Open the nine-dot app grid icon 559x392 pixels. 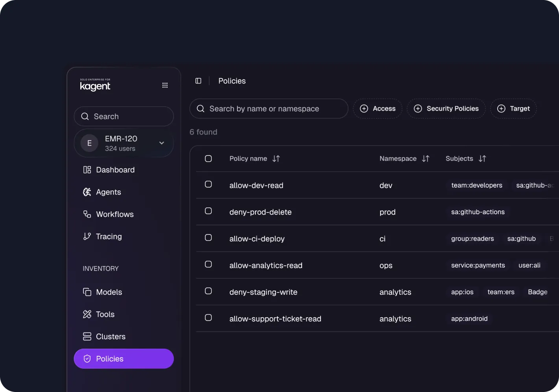165,85
